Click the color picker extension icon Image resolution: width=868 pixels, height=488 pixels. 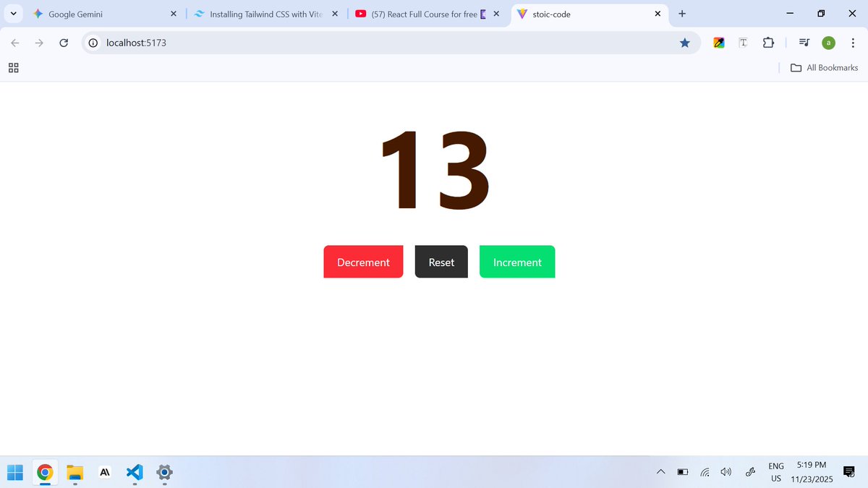point(718,43)
